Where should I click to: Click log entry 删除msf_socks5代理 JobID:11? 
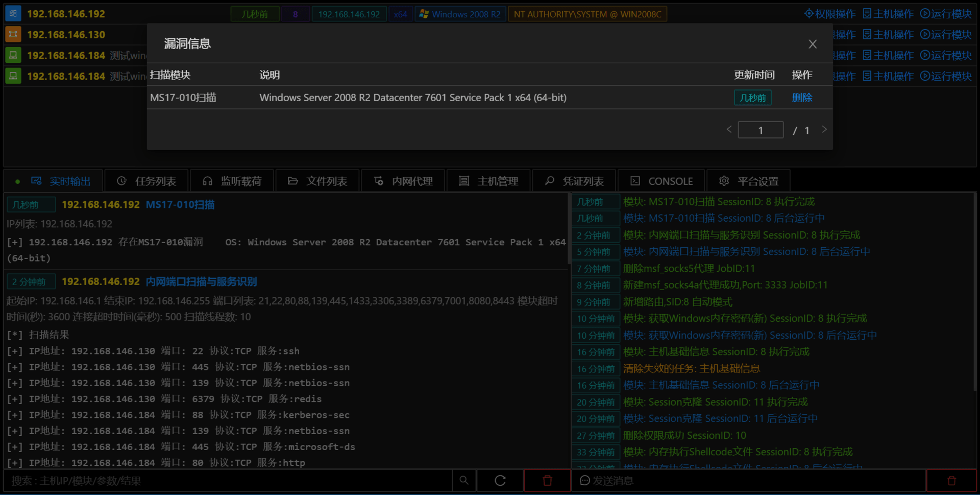click(x=689, y=269)
